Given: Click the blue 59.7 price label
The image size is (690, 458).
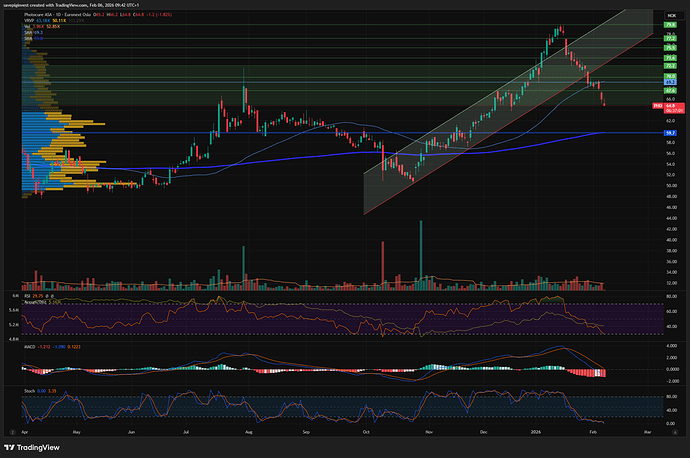Looking at the screenshot, I should tap(670, 132).
